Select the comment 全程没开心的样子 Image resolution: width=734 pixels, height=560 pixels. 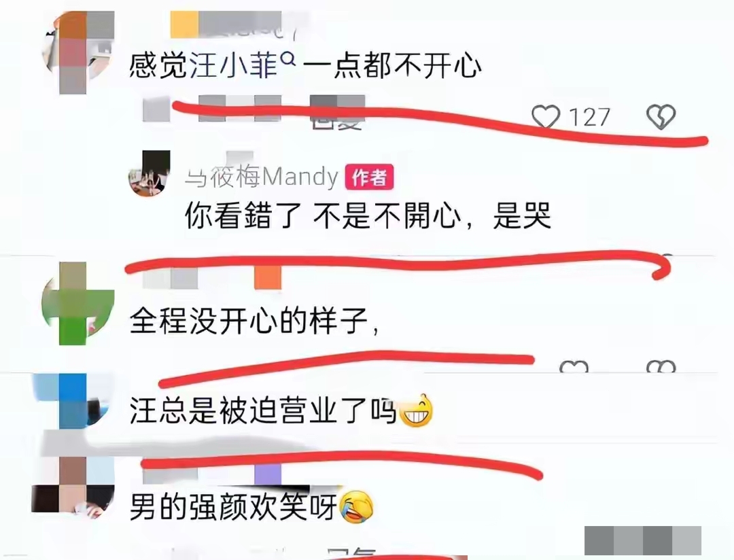[254, 321]
